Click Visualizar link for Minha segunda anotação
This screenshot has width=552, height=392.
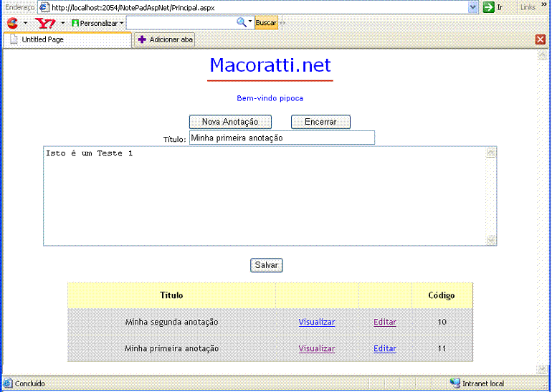[317, 322]
